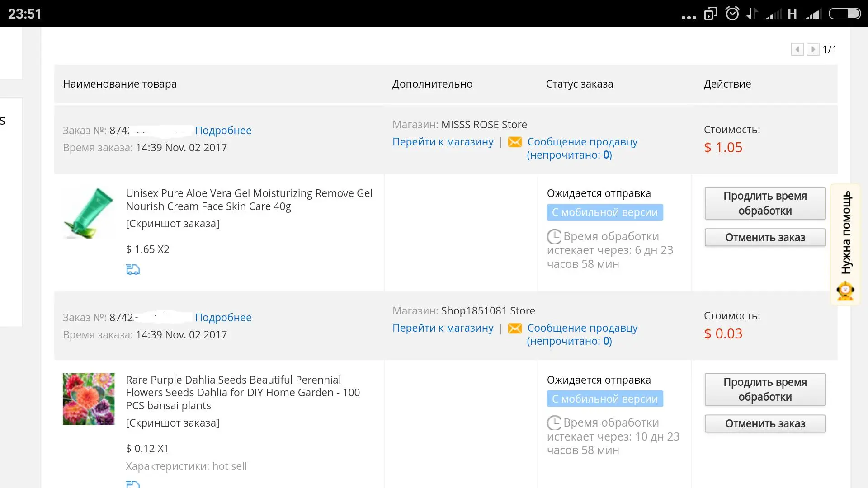Screen dimensions: 868x488
Task: Click the clock icon in Dahlia Seeds order status
Action: (x=554, y=422)
